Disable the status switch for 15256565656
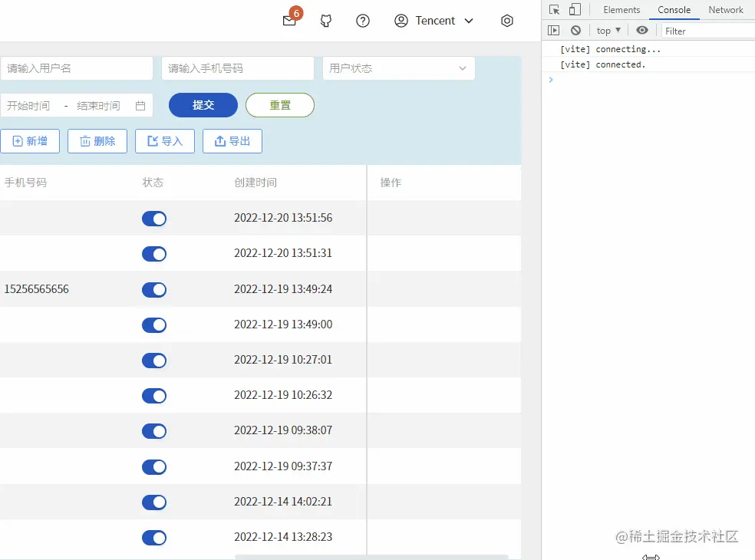 point(154,289)
